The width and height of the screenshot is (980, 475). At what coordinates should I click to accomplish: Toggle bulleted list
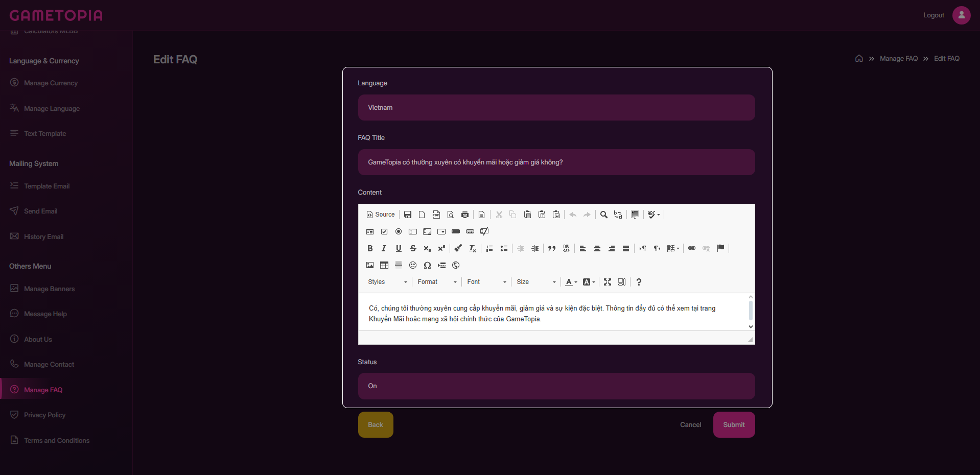point(504,248)
